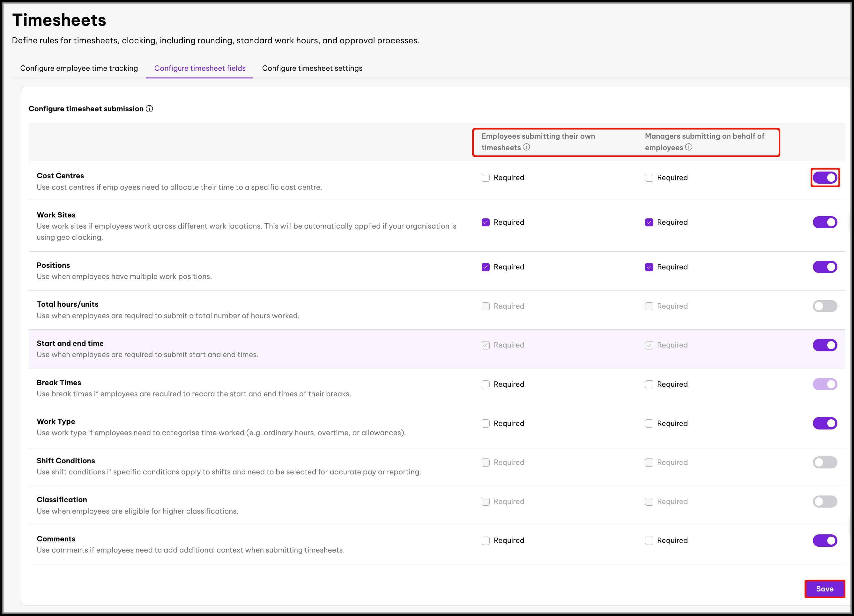Click the Work Sites row title
This screenshot has height=616, width=854.
[x=56, y=215]
